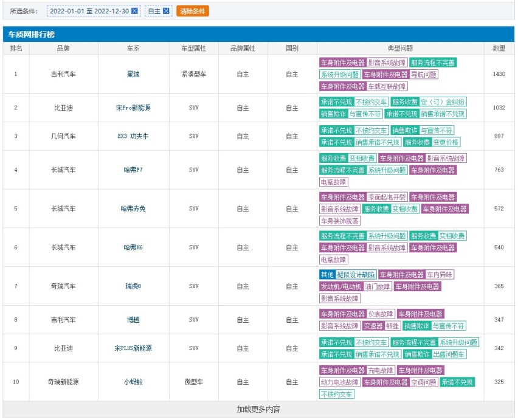Click the 品牌 column header

click(x=63, y=48)
